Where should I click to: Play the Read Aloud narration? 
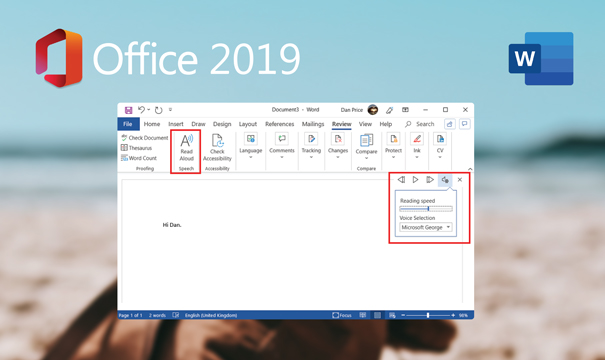click(x=415, y=179)
